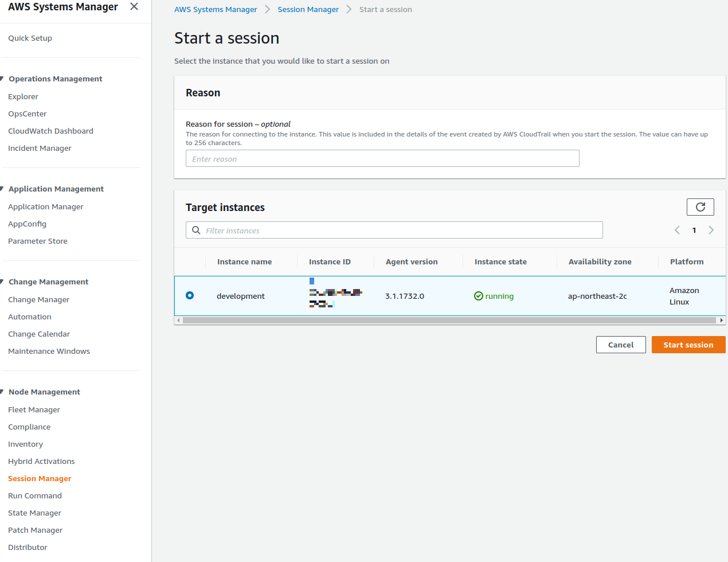The height and width of the screenshot is (562, 728).
Task: Click agent version 3.1.1732.0 cell
Action: [405, 296]
